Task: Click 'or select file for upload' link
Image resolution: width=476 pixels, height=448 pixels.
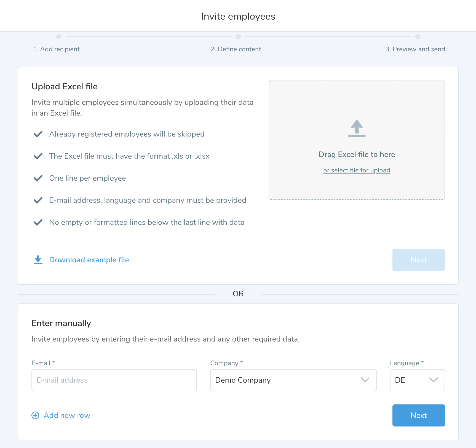Action: (357, 170)
